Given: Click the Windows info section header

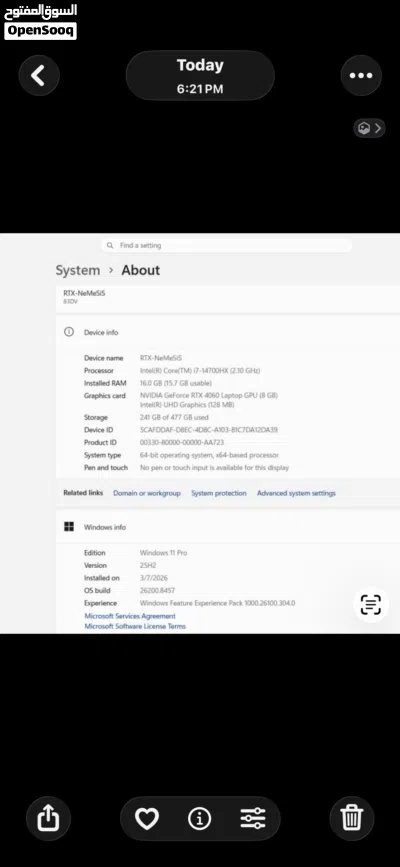Looking at the screenshot, I should point(105,527).
